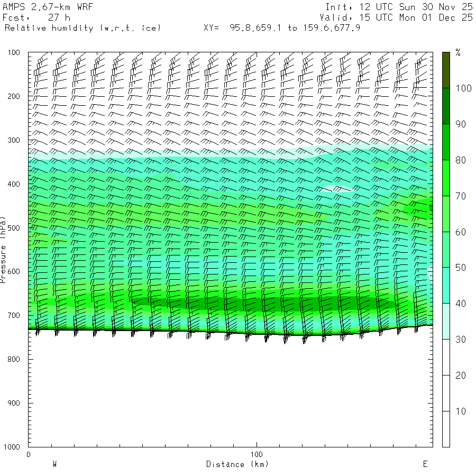Select the 'Fcst: 27 h' forecast hour label
This screenshot has width=476, height=476.
click(36, 17)
